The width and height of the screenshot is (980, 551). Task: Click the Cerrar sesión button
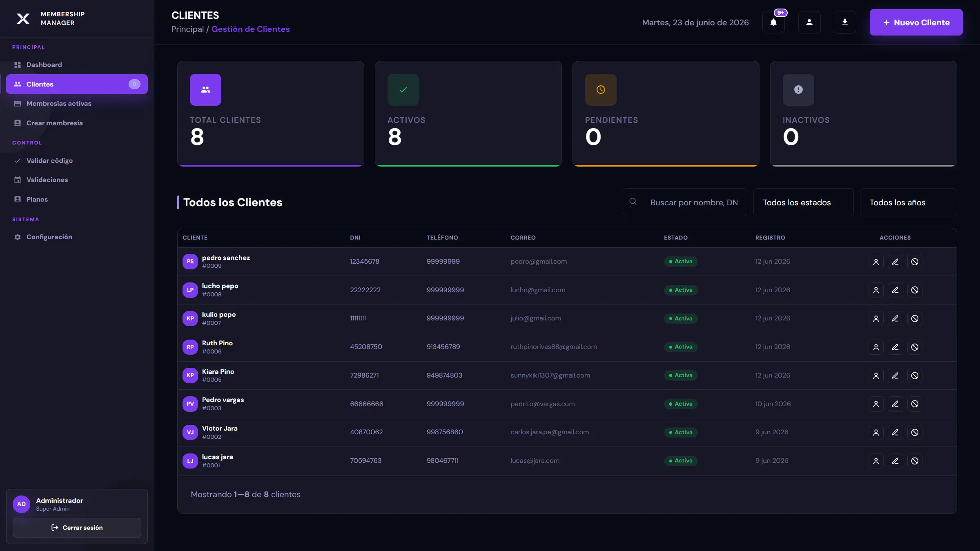[77, 528]
